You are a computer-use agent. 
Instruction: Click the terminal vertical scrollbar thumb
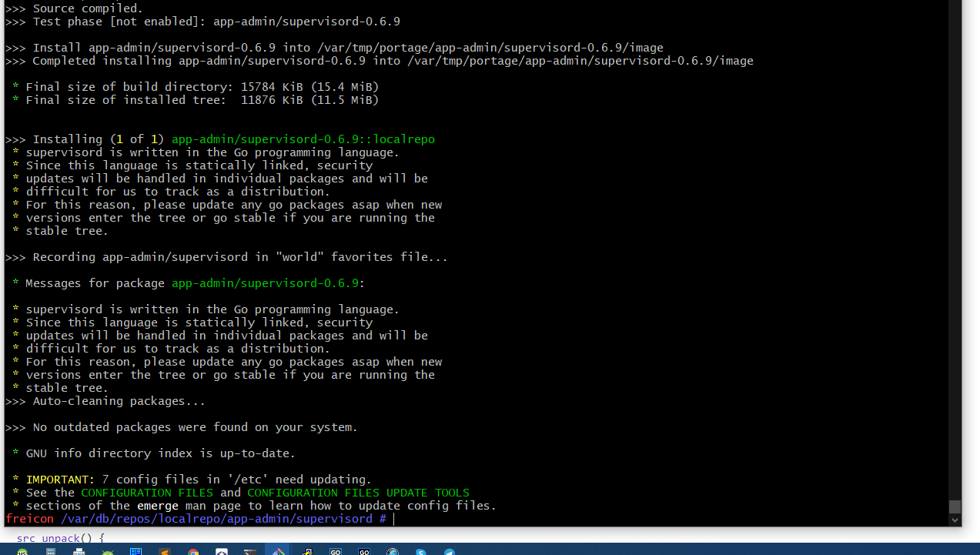pos(955,507)
